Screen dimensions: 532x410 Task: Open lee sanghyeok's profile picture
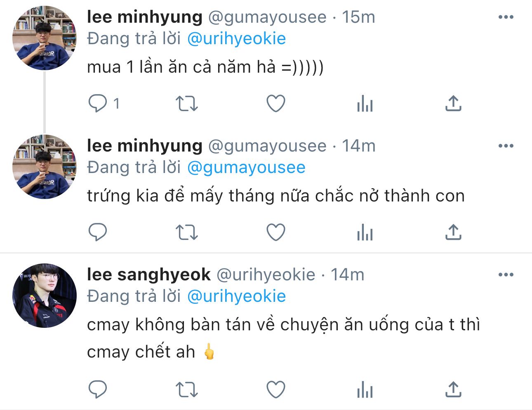click(45, 296)
